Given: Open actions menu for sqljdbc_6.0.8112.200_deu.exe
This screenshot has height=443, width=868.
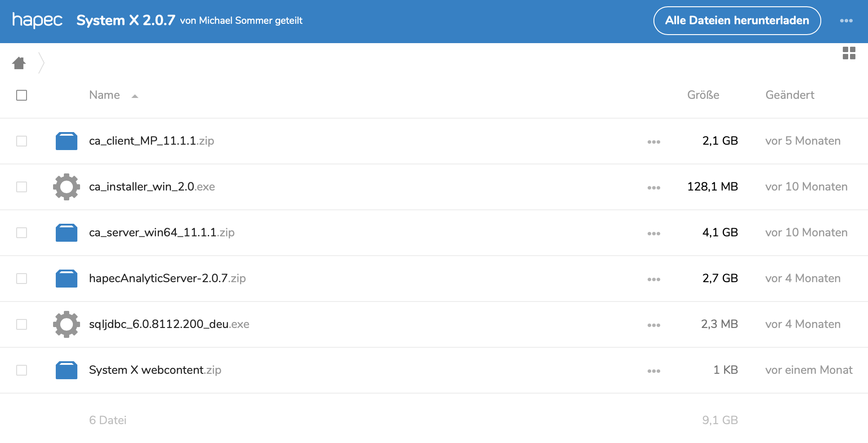Looking at the screenshot, I should tap(653, 325).
